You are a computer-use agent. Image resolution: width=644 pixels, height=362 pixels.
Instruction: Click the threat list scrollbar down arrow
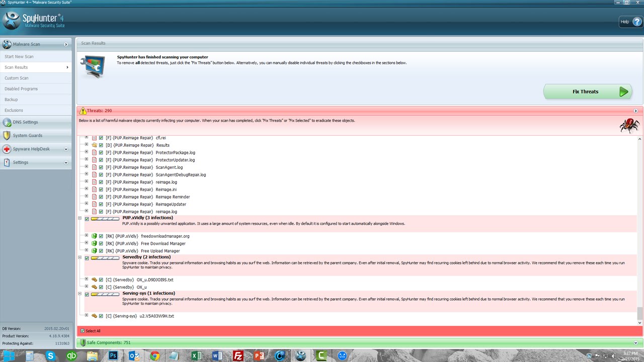click(640, 322)
